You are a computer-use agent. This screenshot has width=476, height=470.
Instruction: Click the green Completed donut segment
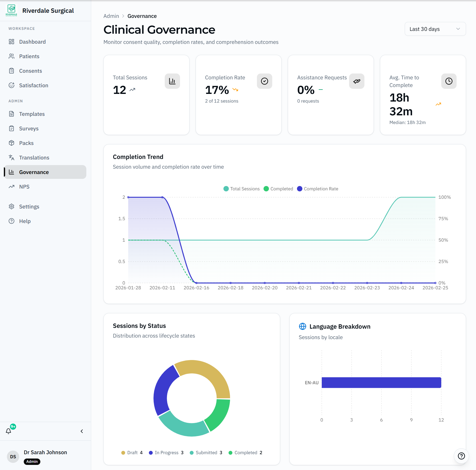click(x=219, y=415)
